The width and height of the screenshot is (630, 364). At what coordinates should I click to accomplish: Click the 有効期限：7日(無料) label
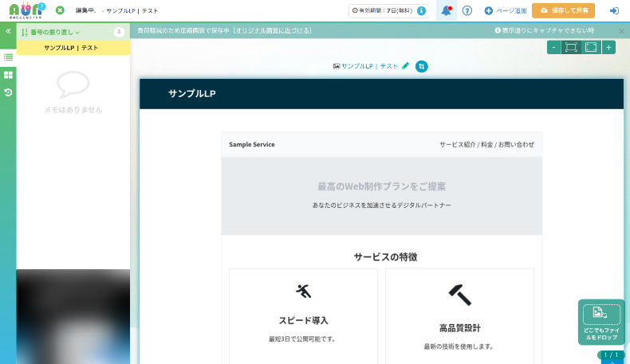pyautogui.click(x=383, y=11)
